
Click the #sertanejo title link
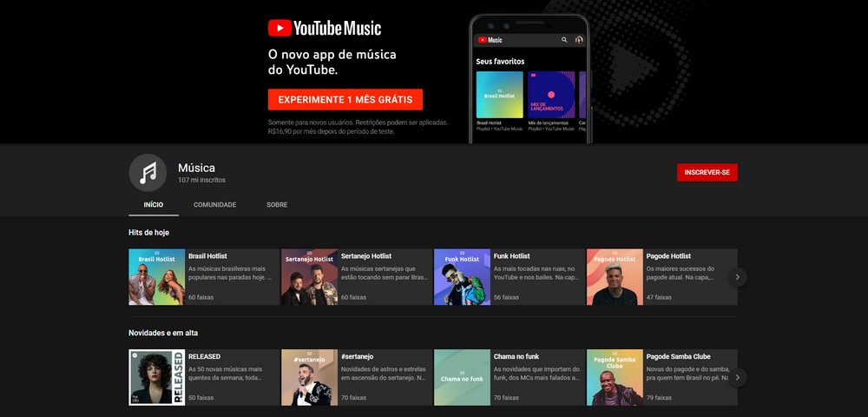[x=357, y=356]
